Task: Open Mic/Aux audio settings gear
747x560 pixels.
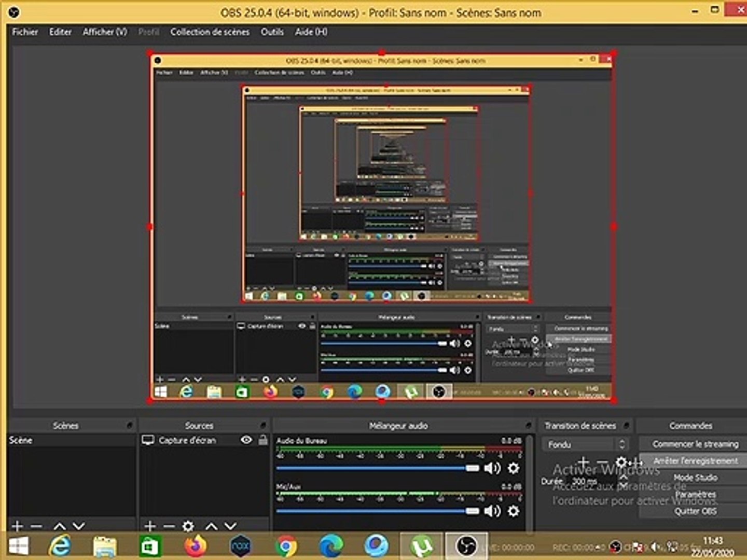Action: [513, 511]
